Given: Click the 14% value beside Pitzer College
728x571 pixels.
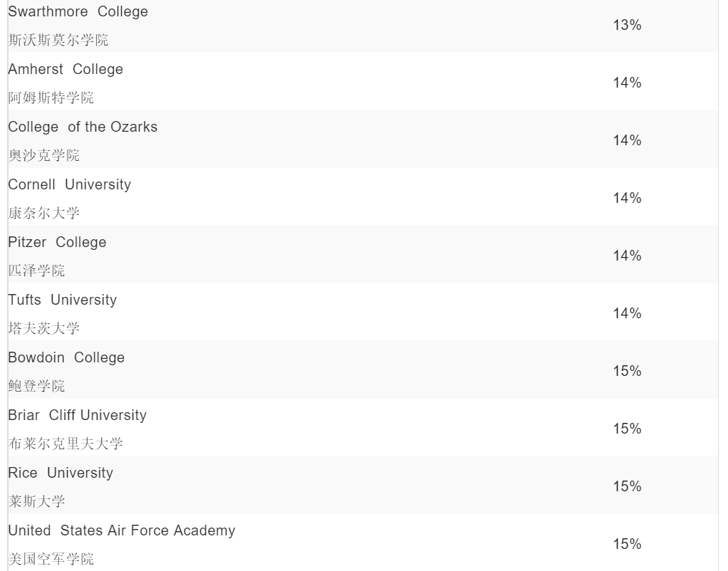Looking at the screenshot, I should point(627,256).
